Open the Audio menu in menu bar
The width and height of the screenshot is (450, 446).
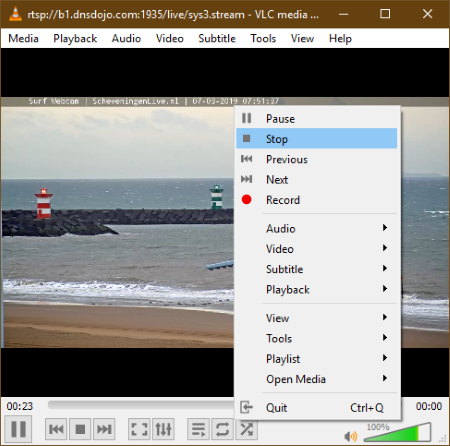click(126, 38)
